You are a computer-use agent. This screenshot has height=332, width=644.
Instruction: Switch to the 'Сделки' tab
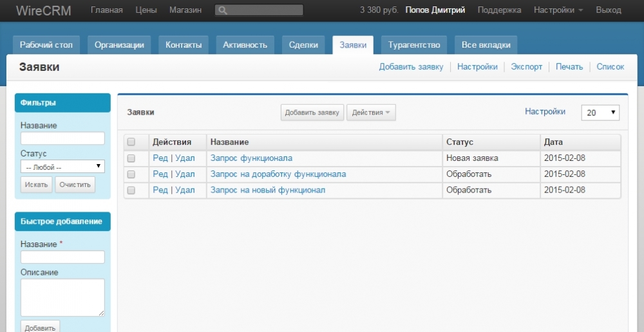pyautogui.click(x=303, y=45)
